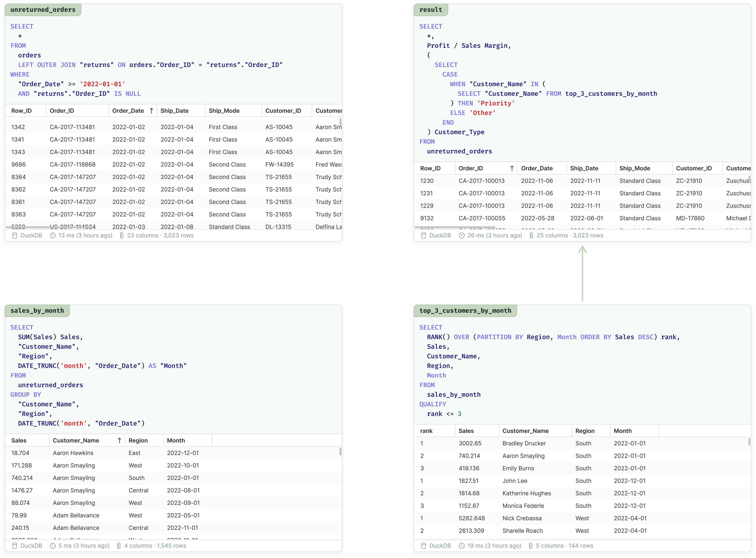Viewport: 756px width, 558px height.
Task: Click clock icon in sales_by_month footer
Action: click(53, 546)
